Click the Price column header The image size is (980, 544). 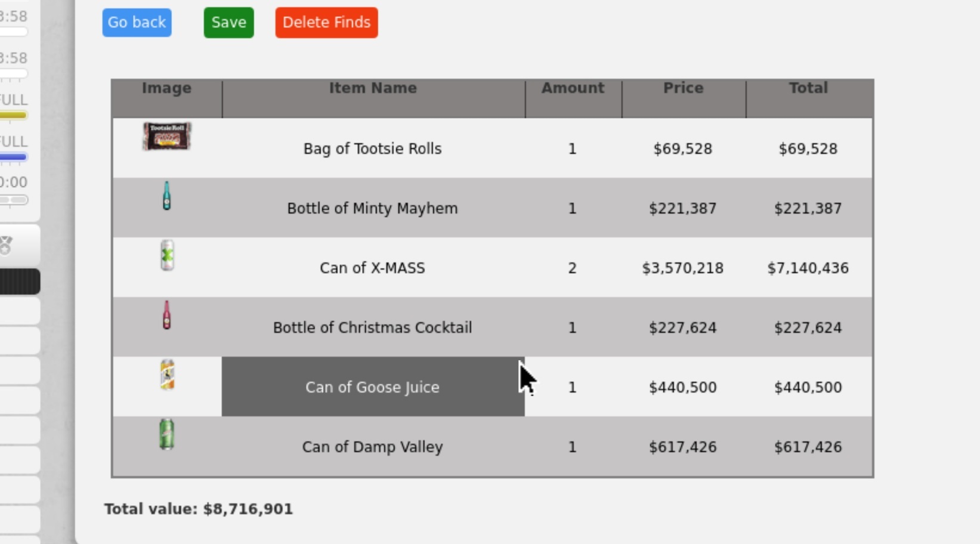(683, 88)
